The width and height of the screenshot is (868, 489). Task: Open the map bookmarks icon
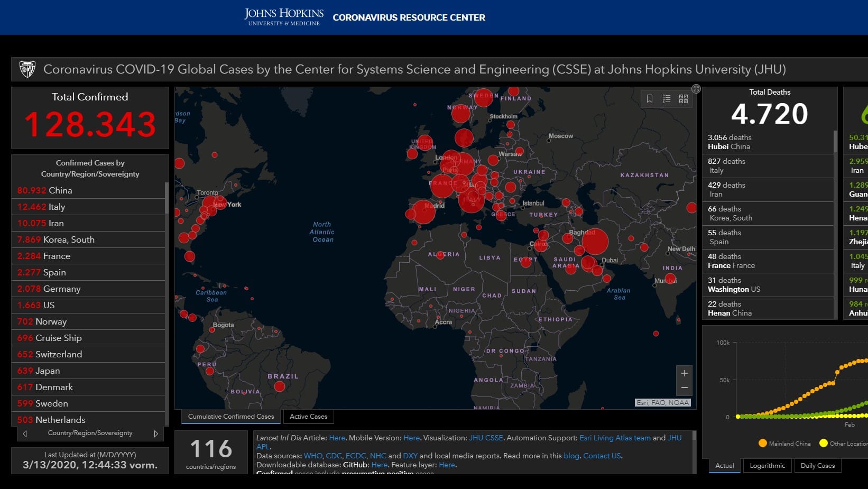pos(650,99)
